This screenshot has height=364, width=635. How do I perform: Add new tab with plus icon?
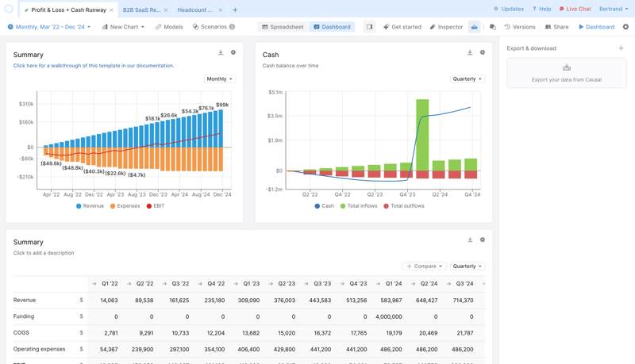tap(235, 10)
